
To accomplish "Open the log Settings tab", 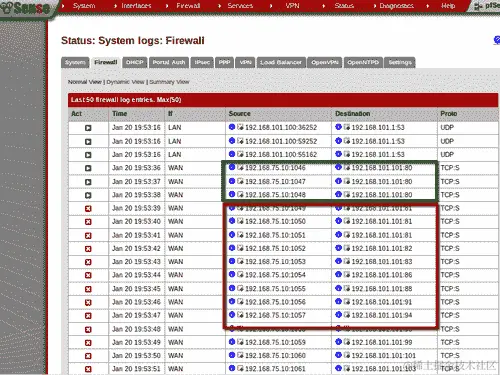I will click(400, 62).
